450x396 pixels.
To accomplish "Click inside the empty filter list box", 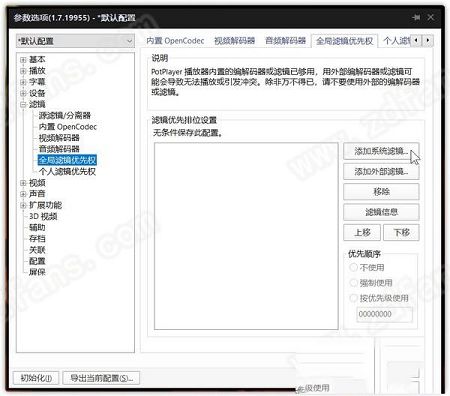I will pos(246,236).
